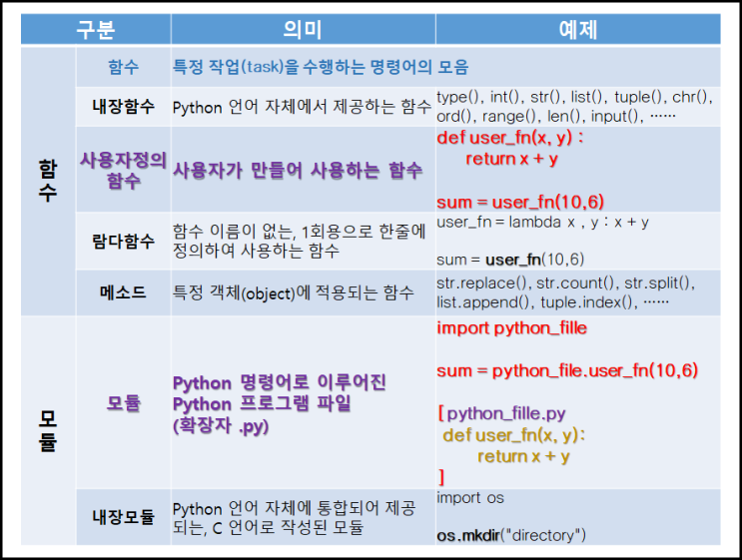Screen dimensions: 742x560
Task: Select the '메소드' cell
Action: click(124, 292)
